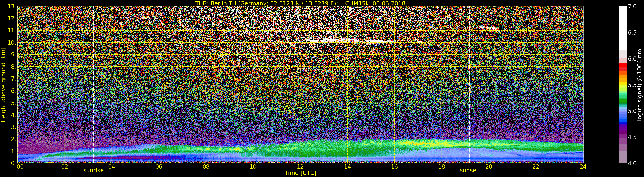Image resolution: width=644 pixels, height=177 pixels.
Task: Click the small white cloud patch after sunset
Action: coord(488,29)
